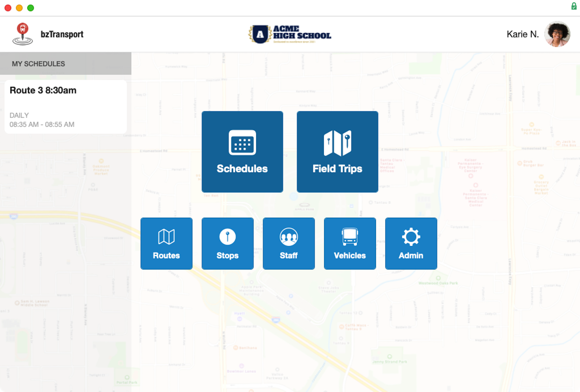
Task: Select the Route 3 8:30am schedule card
Action: point(65,106)
